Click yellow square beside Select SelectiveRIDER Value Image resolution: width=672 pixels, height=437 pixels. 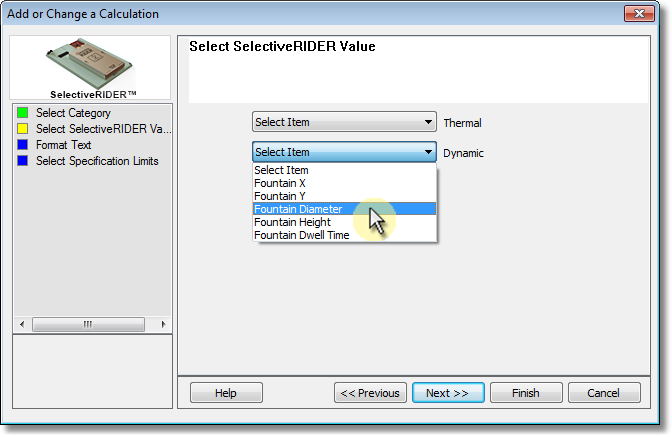click(22, 129)
